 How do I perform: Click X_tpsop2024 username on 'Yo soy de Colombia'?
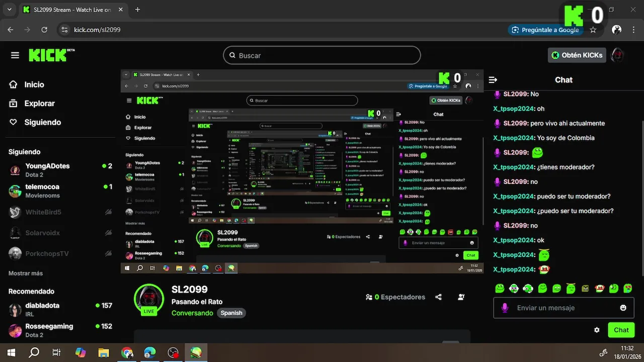(513, 138)
